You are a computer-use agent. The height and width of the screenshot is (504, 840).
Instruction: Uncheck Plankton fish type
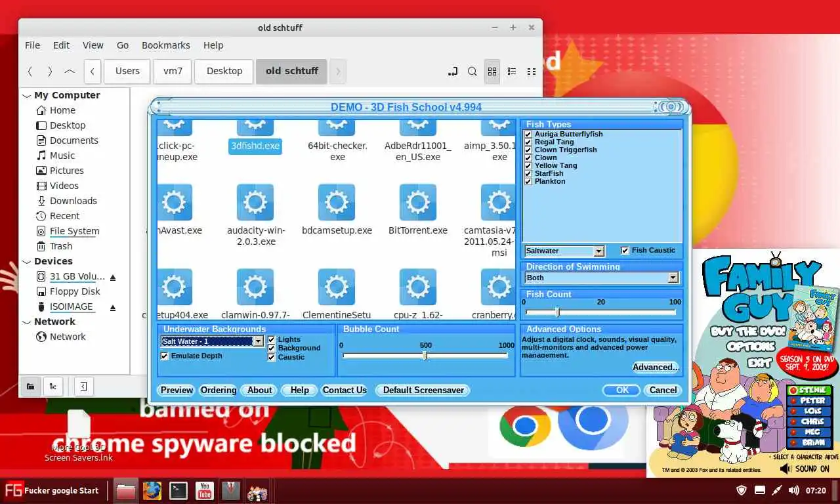528,181
